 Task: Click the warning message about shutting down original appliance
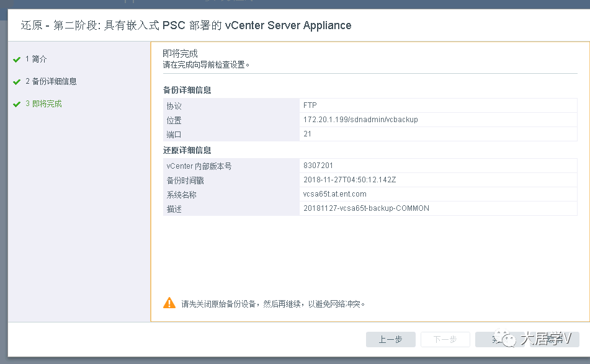coord(273,304)
